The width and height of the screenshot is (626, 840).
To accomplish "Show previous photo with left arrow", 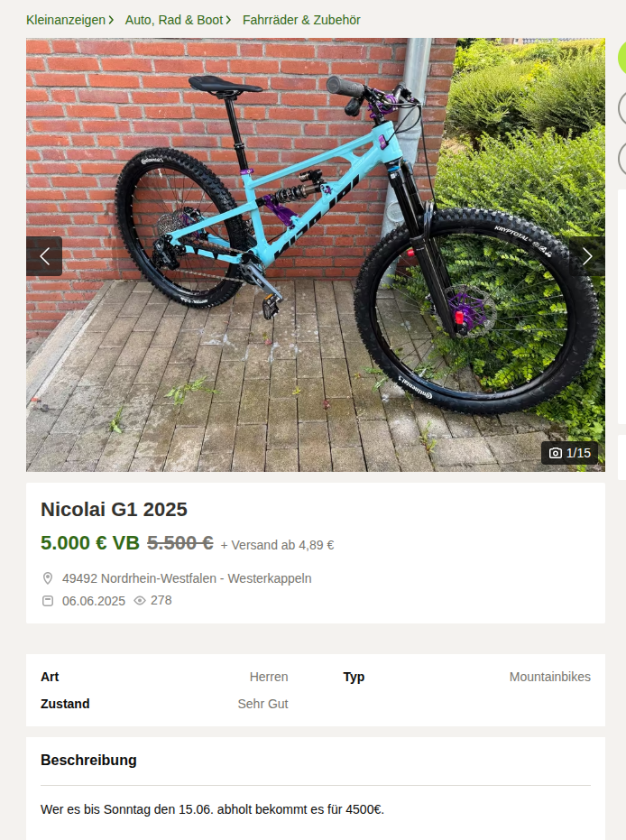I will click(x=44, y=256).
